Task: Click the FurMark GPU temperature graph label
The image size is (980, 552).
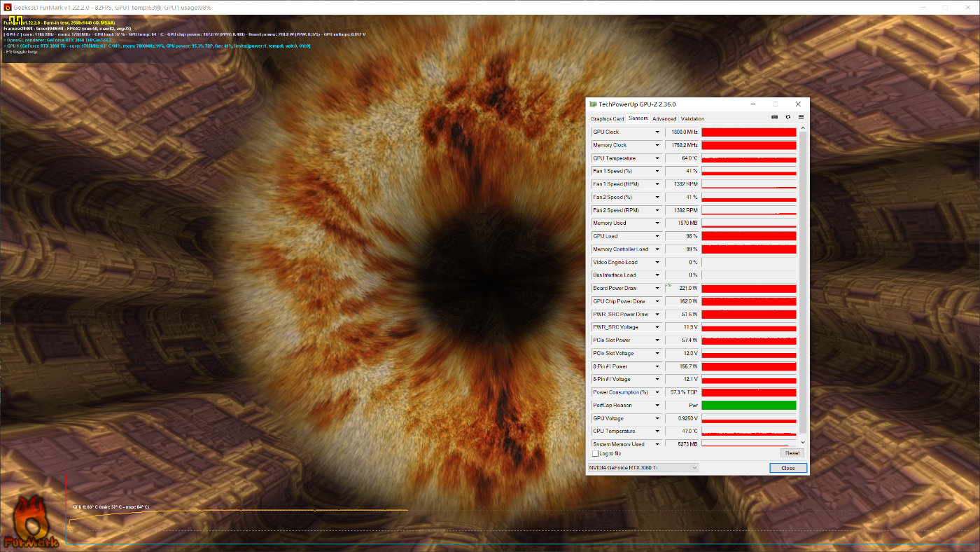Action: point(111,506)
